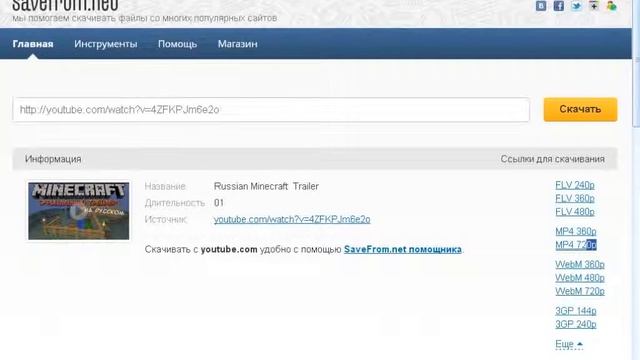Click the SaveFrom.net logo
The width and height of the screenshot is (640, 360).
point(65,5)
